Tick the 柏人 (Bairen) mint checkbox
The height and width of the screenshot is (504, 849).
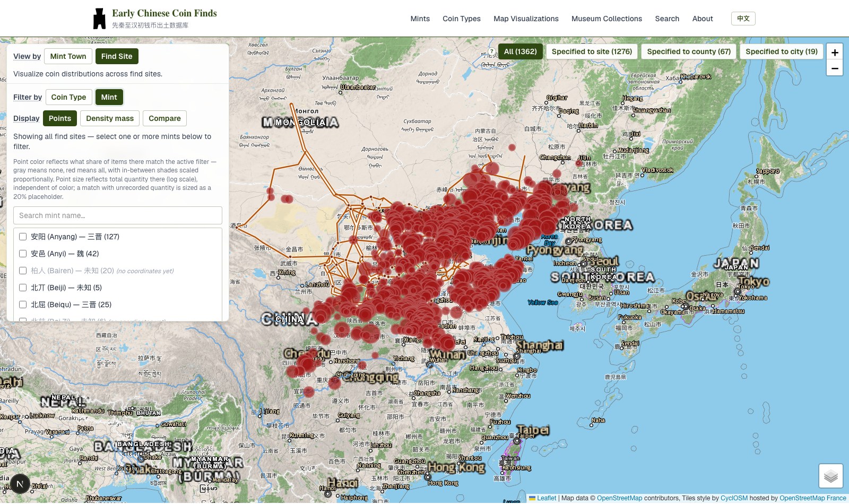[23, 271]
